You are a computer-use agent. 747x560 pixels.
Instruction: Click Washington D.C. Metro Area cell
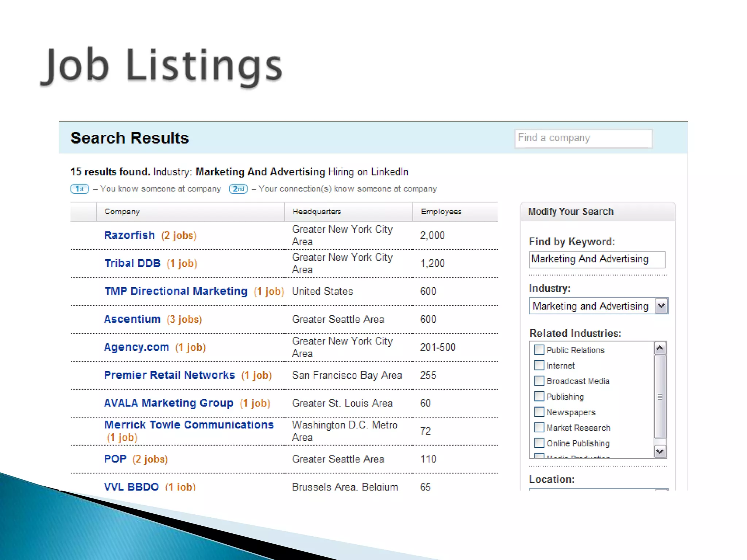(x=344, y=431)
